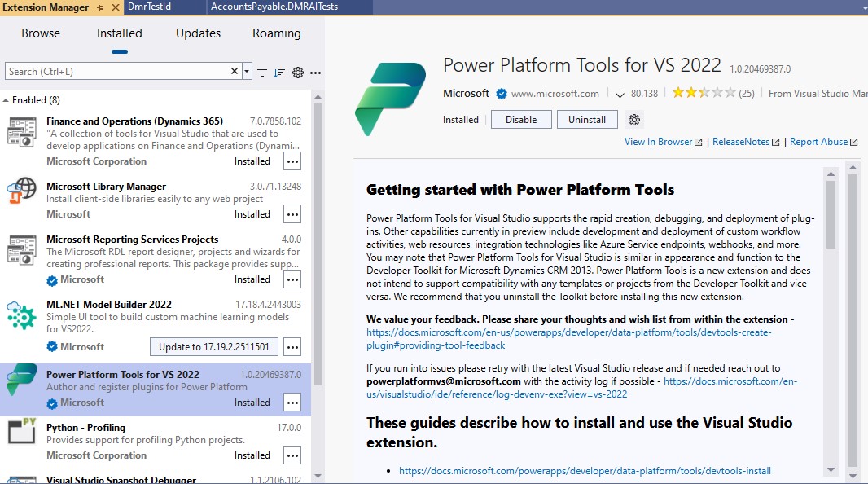Select Microsoft Reporting Services Projects title
Screen dimensions: 868x484
(x=132, y=240)
